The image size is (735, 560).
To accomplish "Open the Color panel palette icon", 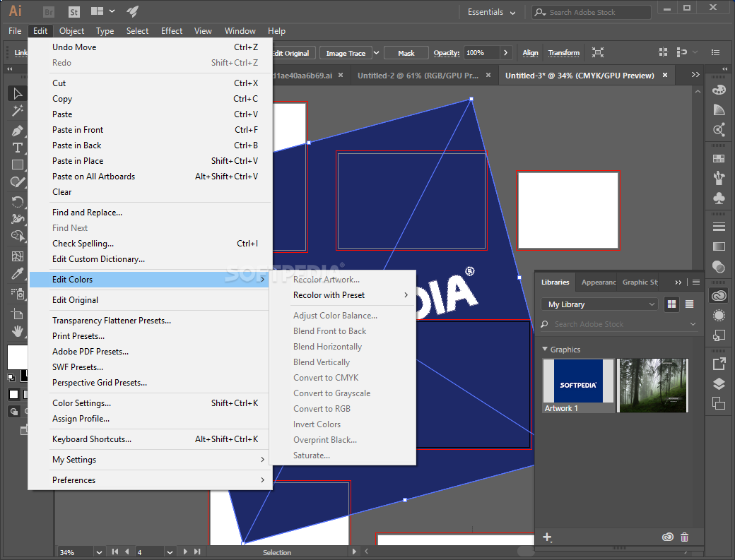I will [719, 90].
